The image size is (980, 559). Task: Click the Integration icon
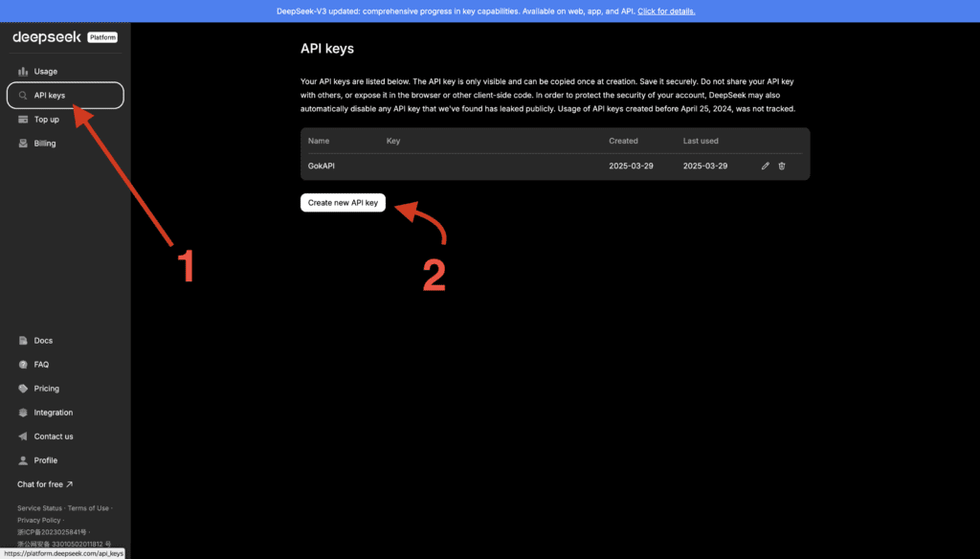click(23, 413)
